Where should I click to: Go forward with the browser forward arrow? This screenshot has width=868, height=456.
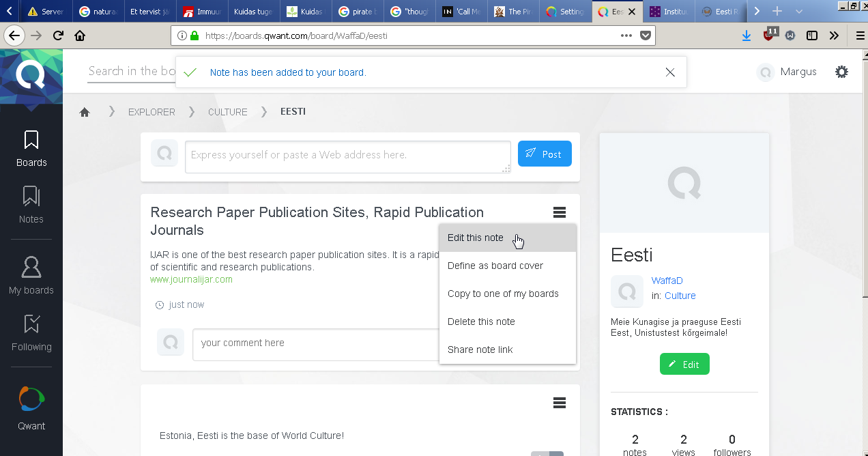(36, 35)
